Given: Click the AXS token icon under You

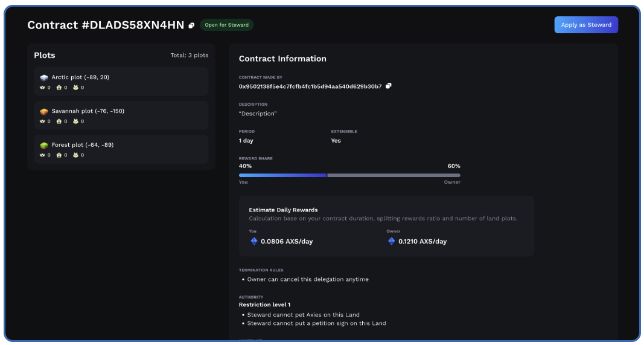Looking at the screenshot, I should point(254,241).
